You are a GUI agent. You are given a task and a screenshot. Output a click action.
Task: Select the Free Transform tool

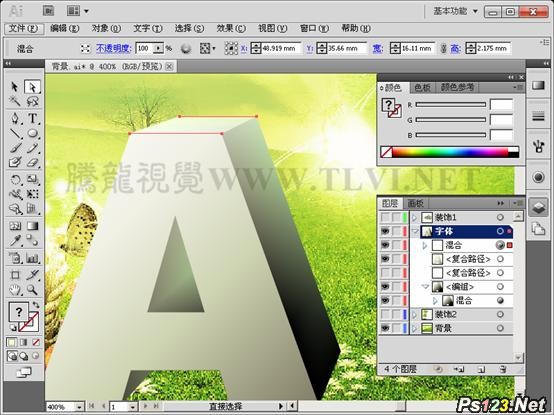32,194
